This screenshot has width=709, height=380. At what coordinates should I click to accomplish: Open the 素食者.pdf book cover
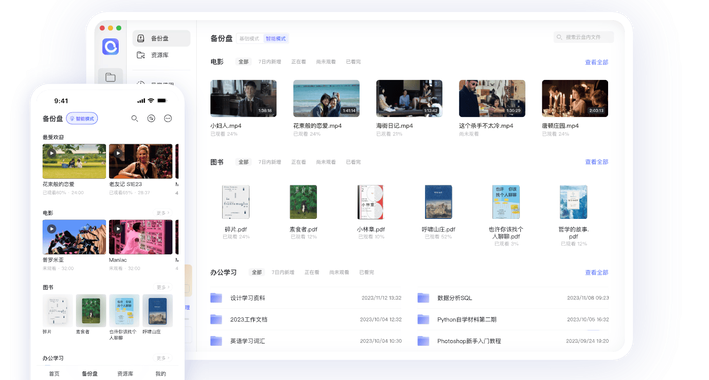tap(303, 202)
